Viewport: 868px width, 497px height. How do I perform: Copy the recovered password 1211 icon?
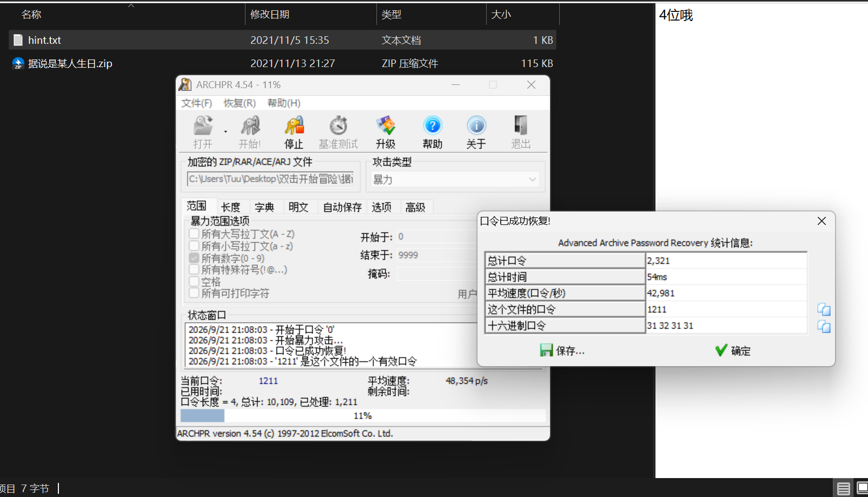tap(824, 309)
